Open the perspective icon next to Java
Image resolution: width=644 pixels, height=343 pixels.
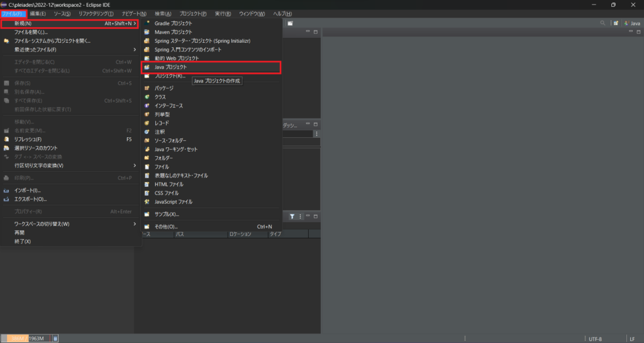(x=616, y=23)
